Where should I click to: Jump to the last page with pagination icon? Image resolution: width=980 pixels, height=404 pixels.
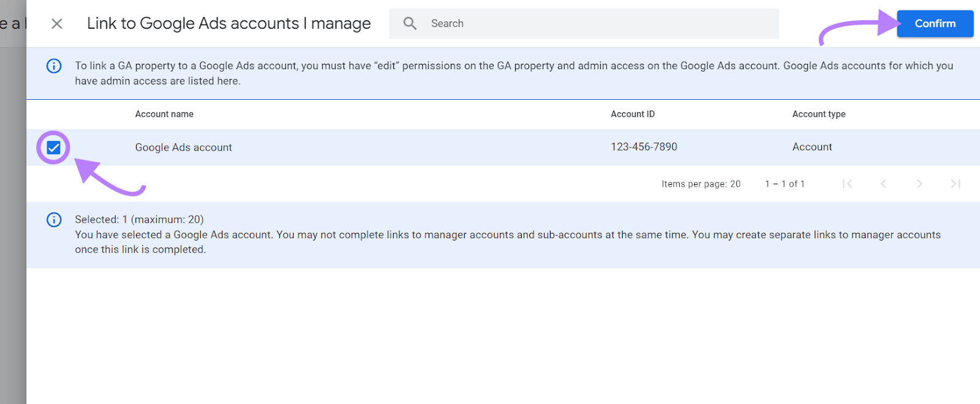tap(956, 184)
